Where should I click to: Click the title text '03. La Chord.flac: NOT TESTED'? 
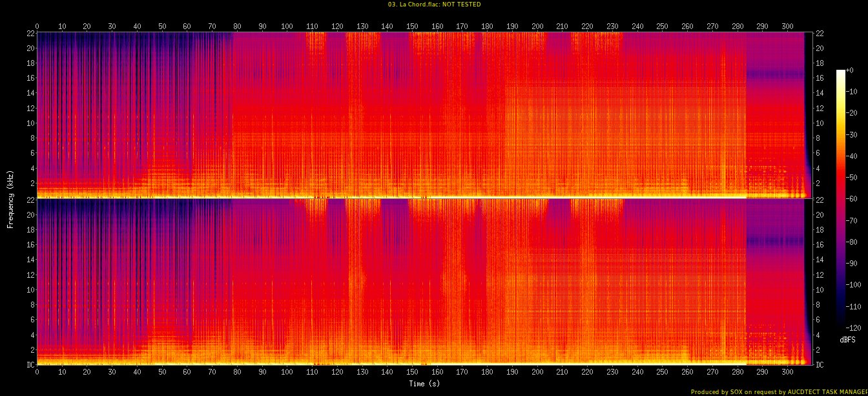point(434,5)
